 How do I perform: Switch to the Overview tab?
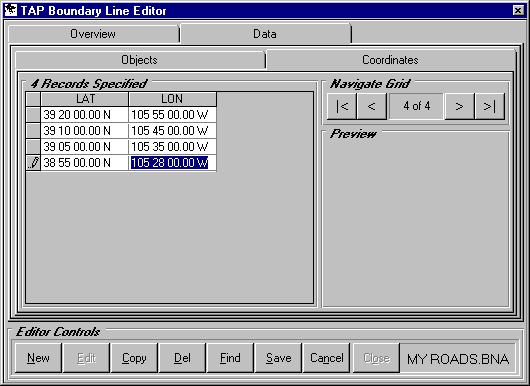pos(93,34)
